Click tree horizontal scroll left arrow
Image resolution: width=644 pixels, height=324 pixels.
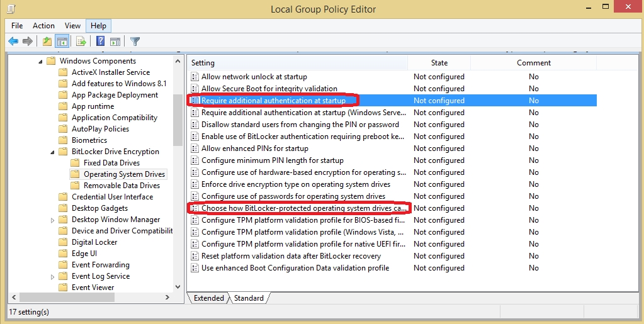tap(14, 298)
